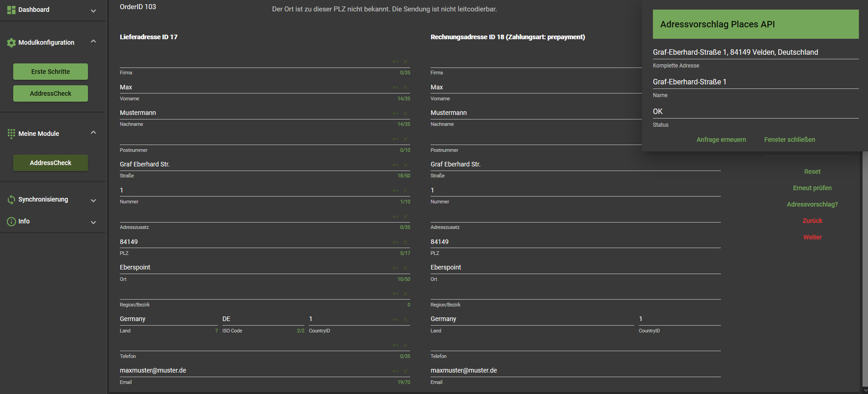Clear the delivery Email field with X
The width and height of the screenshot is (868, 394).
coord(405,371)
